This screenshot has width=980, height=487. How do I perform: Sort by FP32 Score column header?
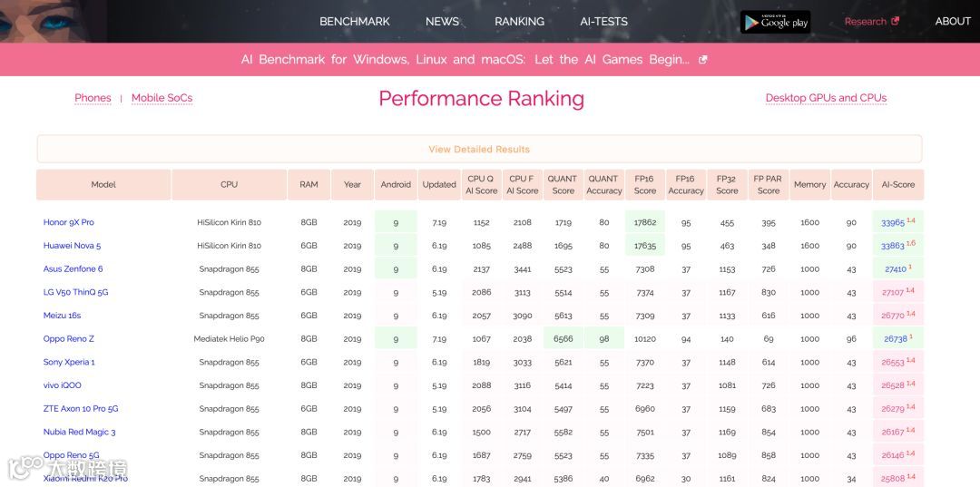(727, 185)
